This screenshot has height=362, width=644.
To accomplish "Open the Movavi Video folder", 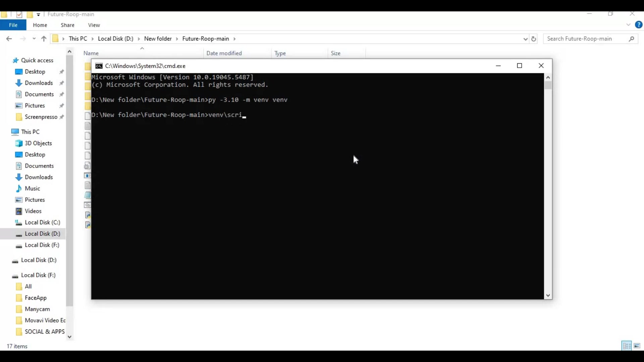I will point(45,321).
